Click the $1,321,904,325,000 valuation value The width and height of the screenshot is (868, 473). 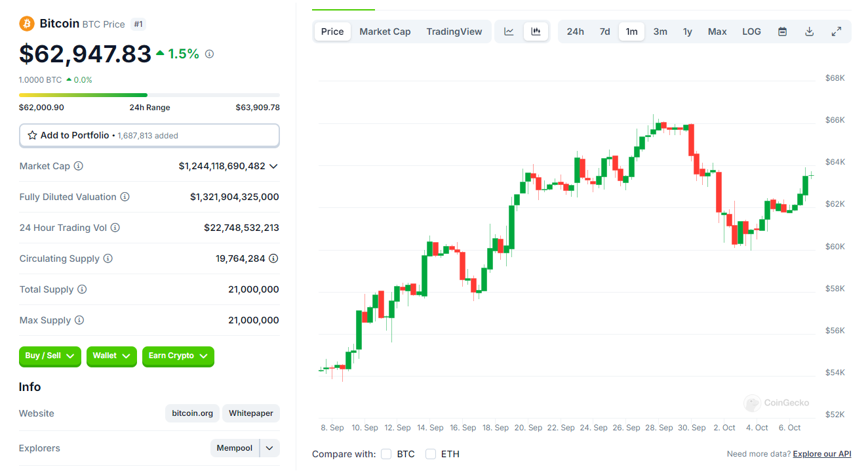[x=235, y=197]
